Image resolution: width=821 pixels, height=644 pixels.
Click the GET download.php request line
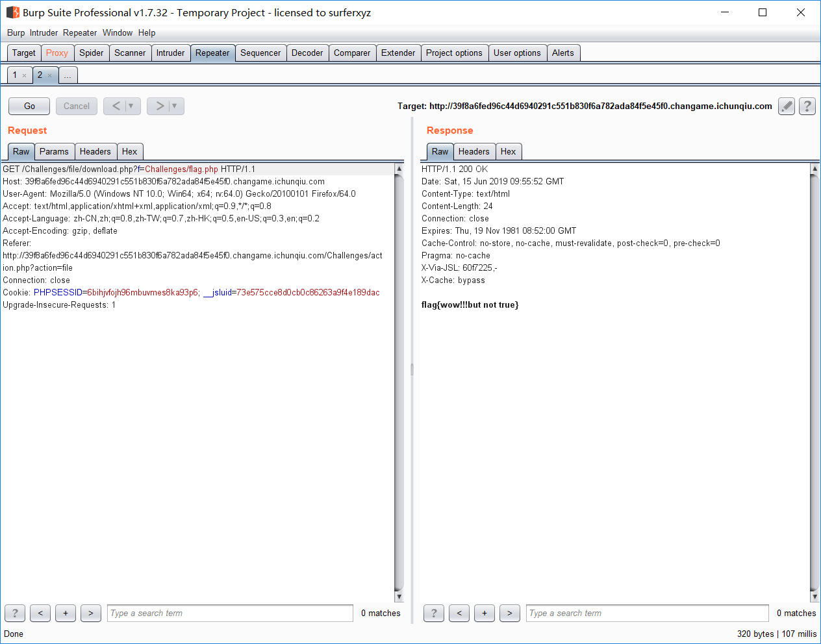[x=129, y=169]
